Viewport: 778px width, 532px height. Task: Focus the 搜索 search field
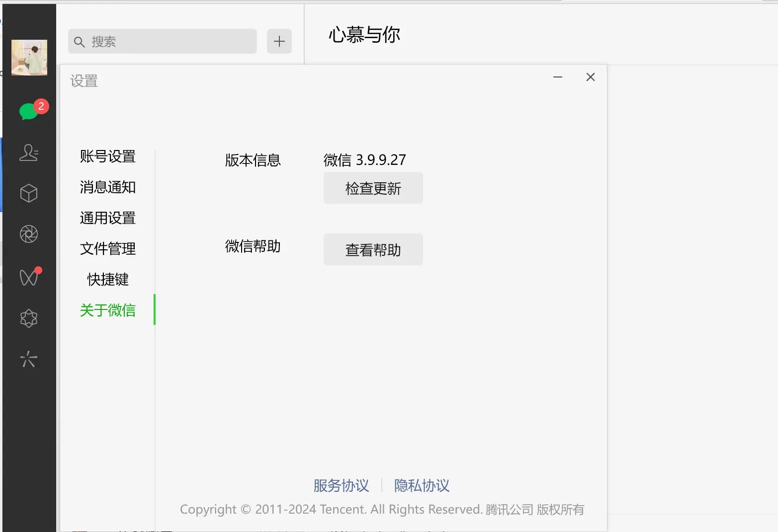(x=163, y=41)
